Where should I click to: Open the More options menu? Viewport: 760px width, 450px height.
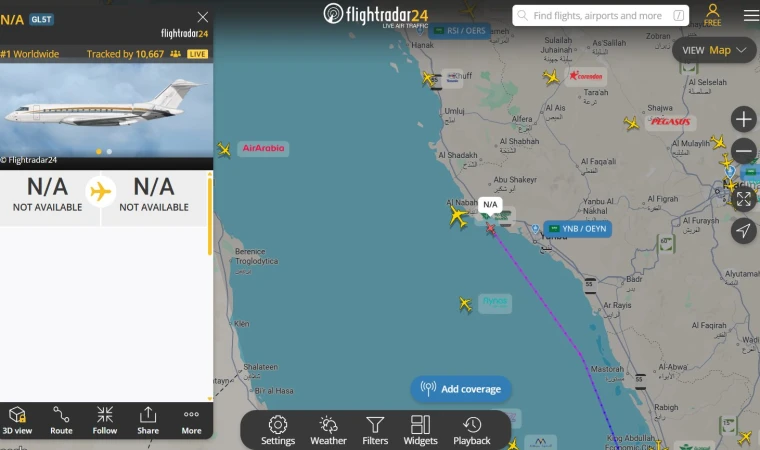pyautogui.click(x=191, y=420)
